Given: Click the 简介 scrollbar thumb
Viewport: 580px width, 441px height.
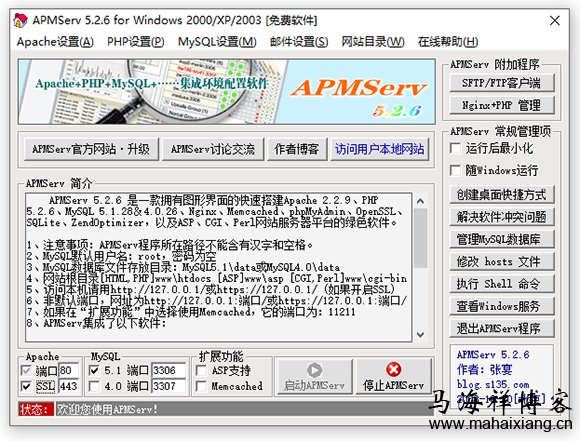Looking at the screenshot, I should point(420,238).
